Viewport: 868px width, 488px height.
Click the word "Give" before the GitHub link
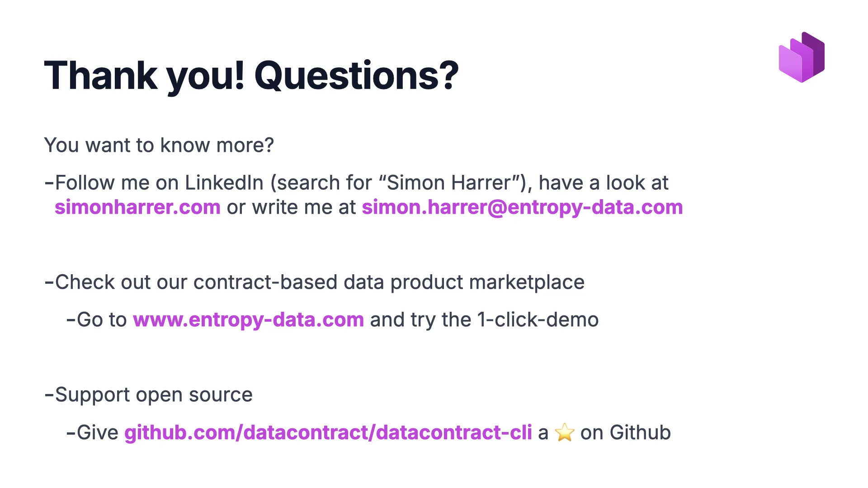pyautogui.click(x=97, y=432)
